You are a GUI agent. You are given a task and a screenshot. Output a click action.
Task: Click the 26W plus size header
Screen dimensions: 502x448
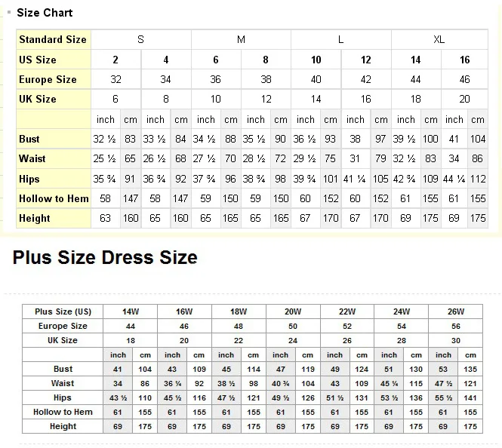[455, 311]
